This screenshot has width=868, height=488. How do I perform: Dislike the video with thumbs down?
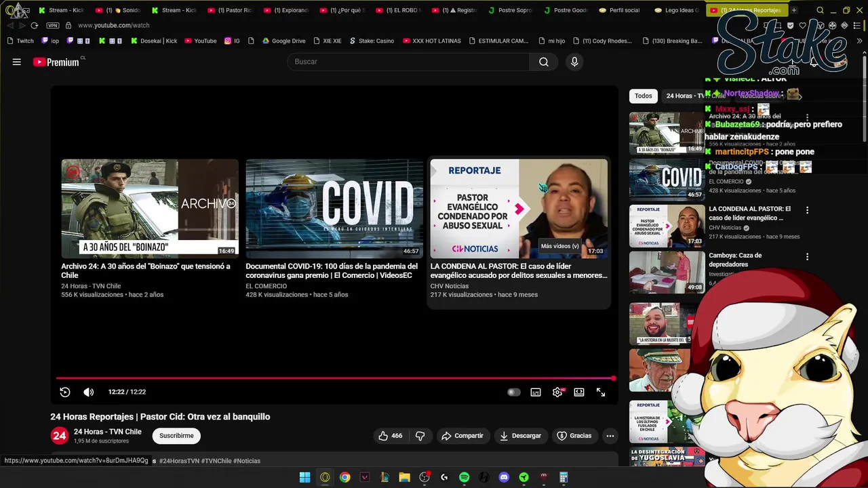[x=420, y=436]
